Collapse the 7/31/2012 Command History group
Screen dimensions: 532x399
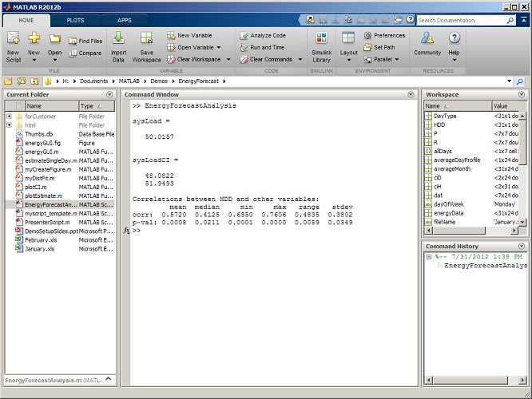(429, 257)
